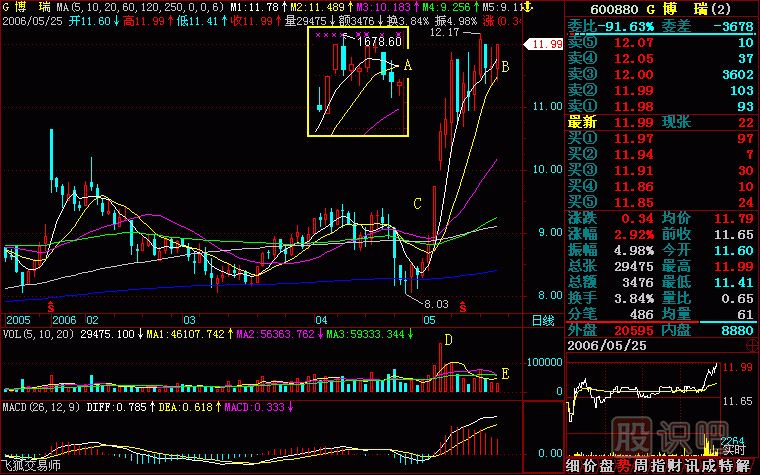Screen dimensions: 760x475
Task: Click the 日线 period selector label
Action: 543,320
